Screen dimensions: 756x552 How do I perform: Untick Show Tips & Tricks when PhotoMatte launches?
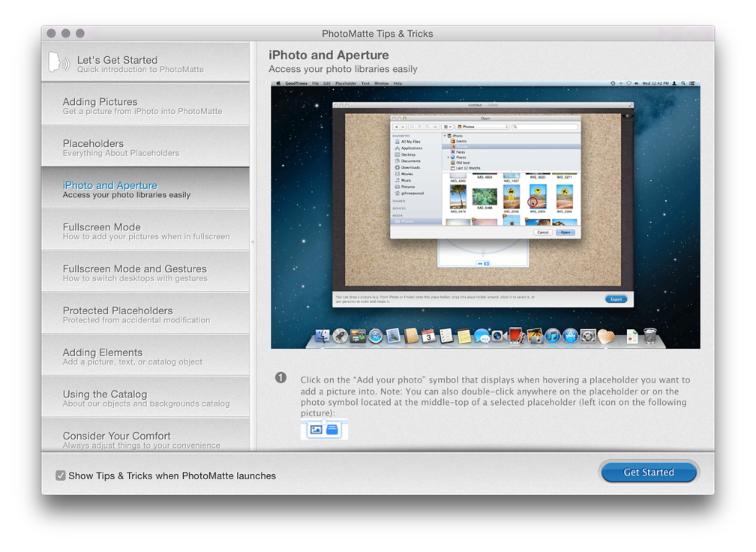tap(60, 475)
